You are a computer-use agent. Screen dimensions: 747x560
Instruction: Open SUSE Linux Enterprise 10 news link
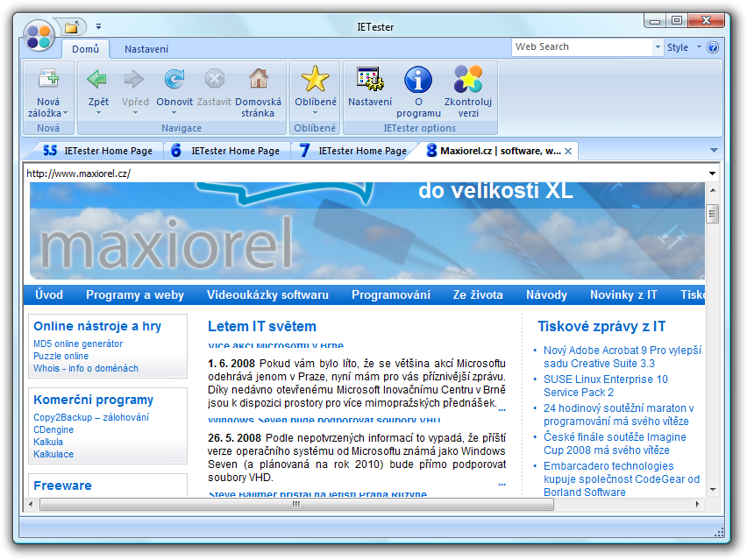[606, 386]
